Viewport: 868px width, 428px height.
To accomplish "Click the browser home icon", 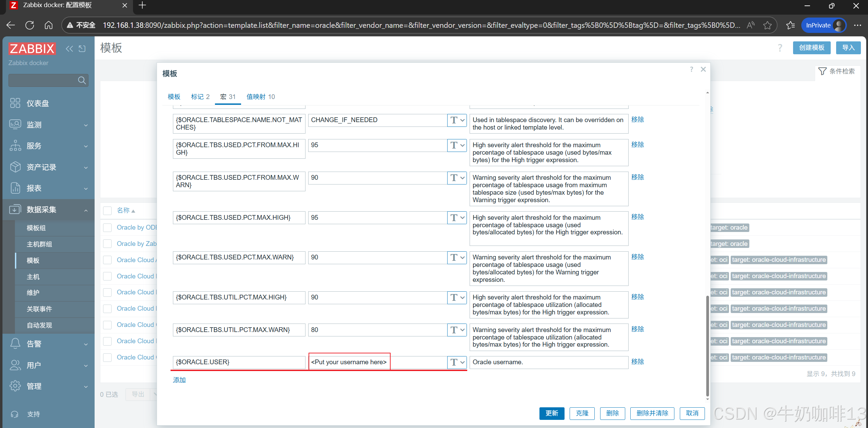I will (x=48, y=25).
